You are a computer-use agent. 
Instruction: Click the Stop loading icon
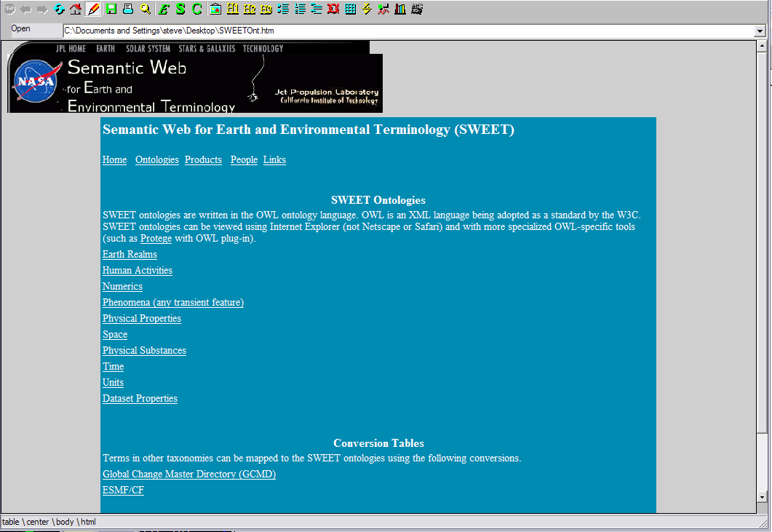click(10, 9)
